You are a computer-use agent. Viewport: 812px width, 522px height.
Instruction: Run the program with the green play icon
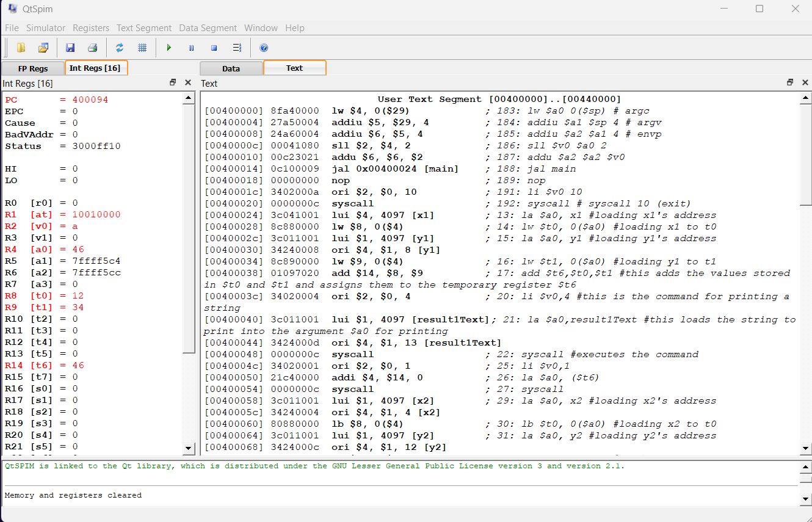click(x=169, y=47)
